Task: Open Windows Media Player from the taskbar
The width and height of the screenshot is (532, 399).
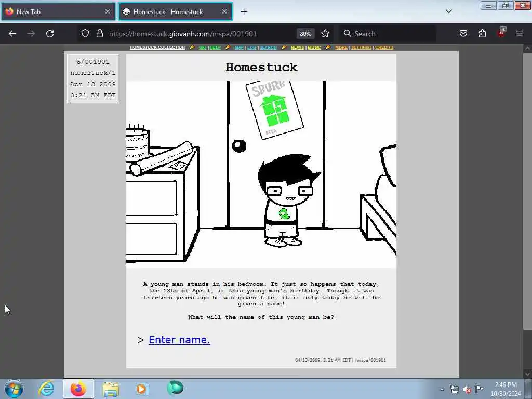Action: point(141,389)
